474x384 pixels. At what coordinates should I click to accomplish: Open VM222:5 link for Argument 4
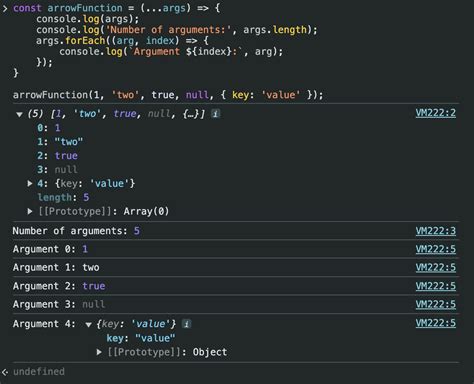coord(435,323)
